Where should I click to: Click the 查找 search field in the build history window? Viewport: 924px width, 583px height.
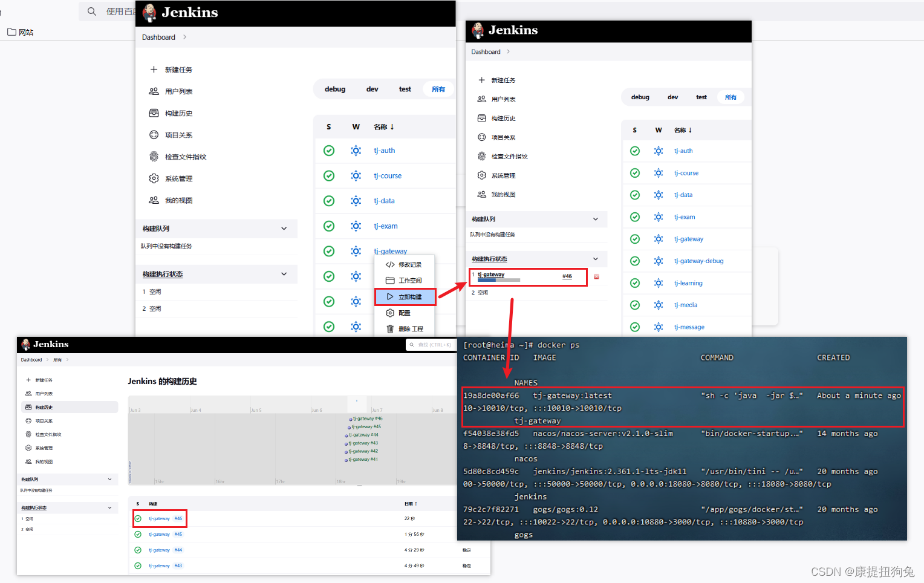pyautogui.click(x=430, y=345)
